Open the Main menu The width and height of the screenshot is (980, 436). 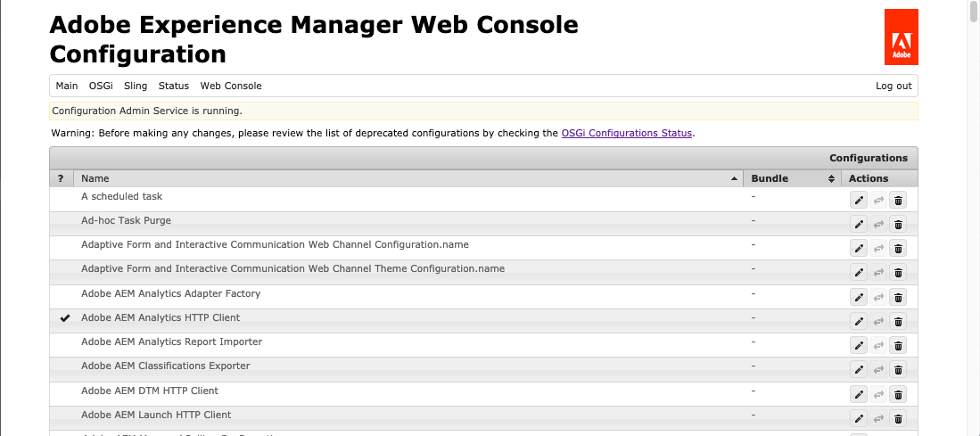67,86
